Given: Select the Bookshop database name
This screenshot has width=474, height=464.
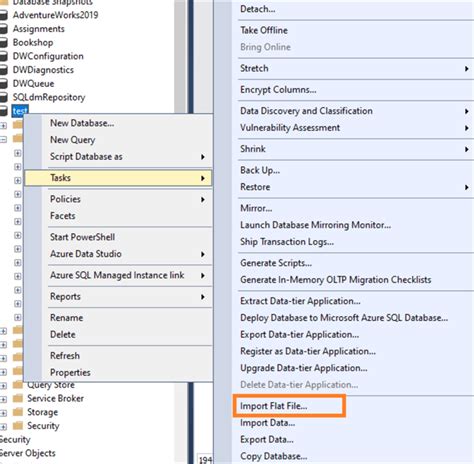Looking at the screenshot, I should click(x=33, y=43).
